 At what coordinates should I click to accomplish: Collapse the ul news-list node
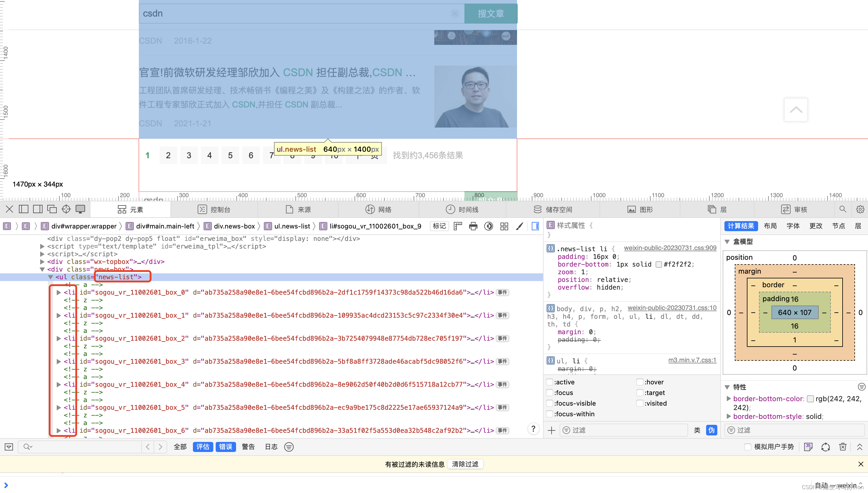coord(51,277)
